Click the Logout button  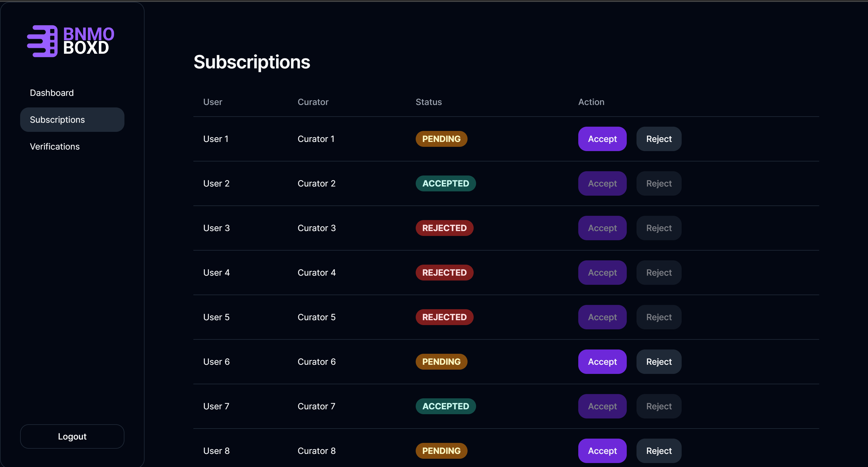[x=72, y=436]
